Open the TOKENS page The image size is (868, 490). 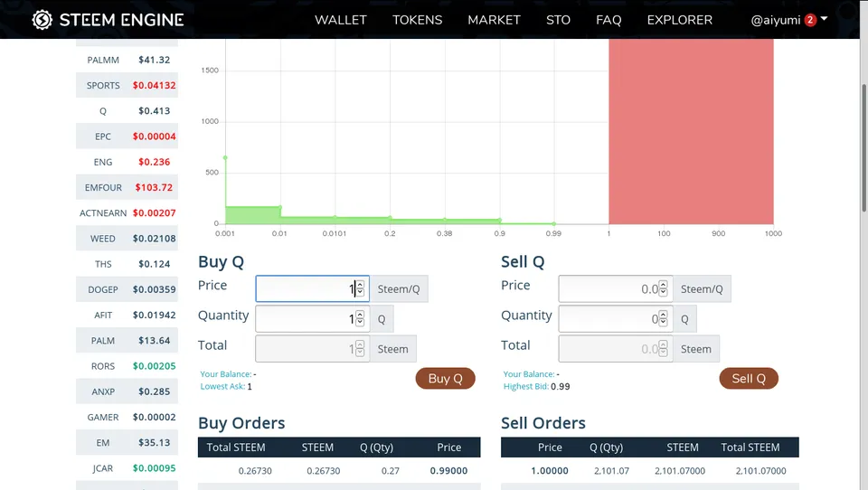pos(418,20)
